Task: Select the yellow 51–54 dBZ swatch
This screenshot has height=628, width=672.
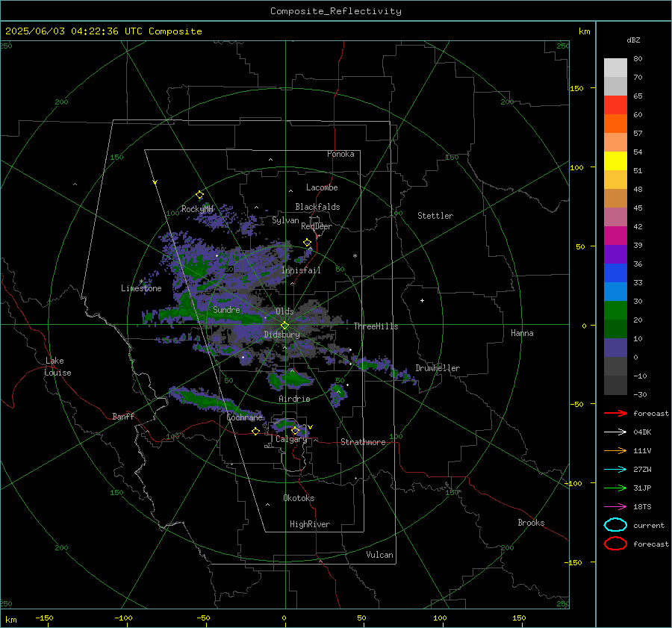Action: point(615,161)
